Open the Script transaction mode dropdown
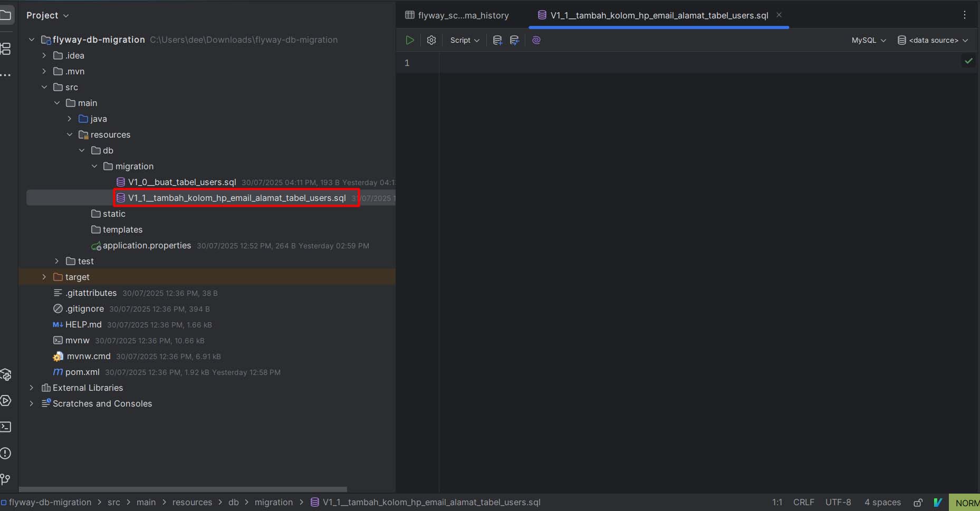980x511 pixels. tap(465, 40)
